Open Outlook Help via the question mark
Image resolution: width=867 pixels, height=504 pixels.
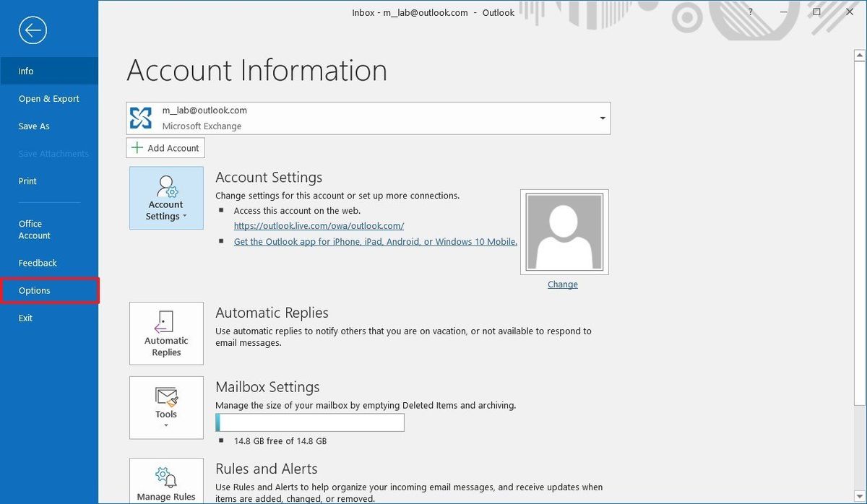pyautogui.click(x=749, y=12)
